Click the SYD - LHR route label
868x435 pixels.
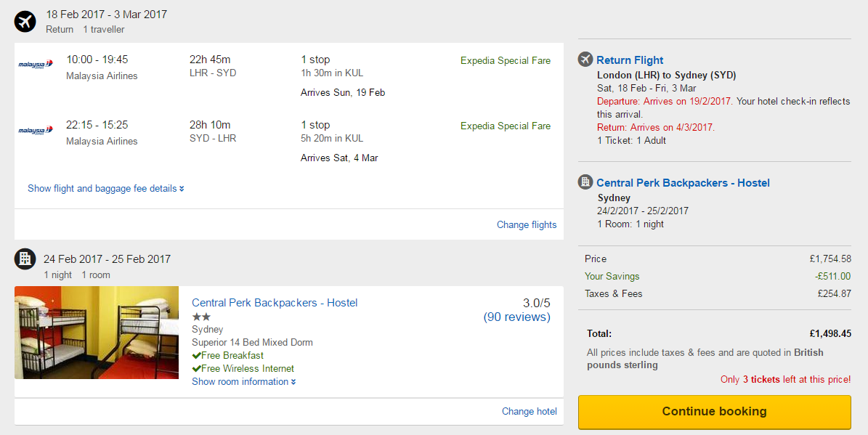213,139
